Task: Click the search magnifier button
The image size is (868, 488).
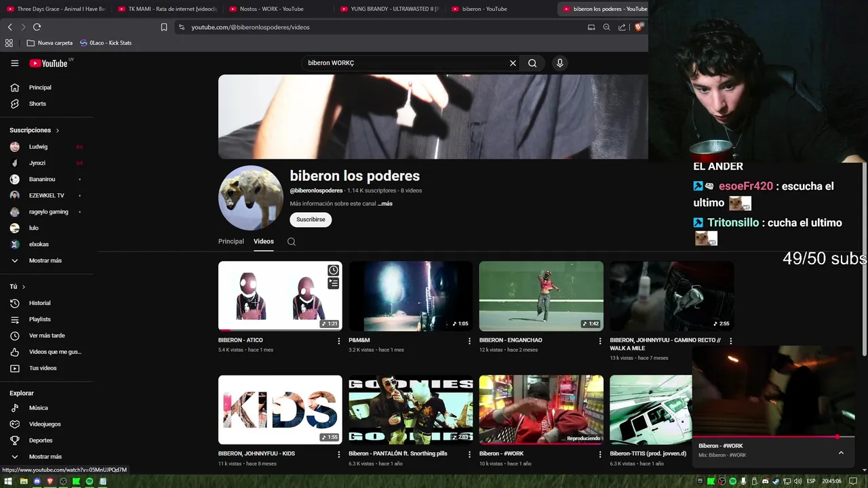Action: pos(532,63)
